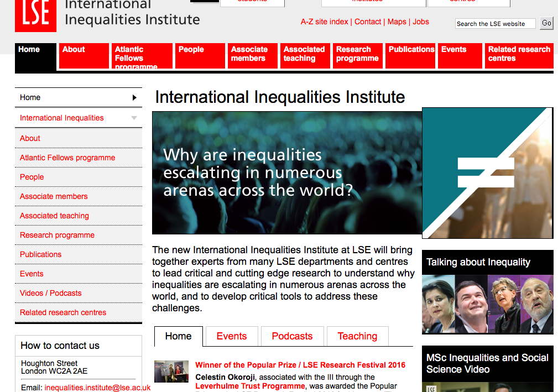Switch to the Events tab

[x=231, y=336]
